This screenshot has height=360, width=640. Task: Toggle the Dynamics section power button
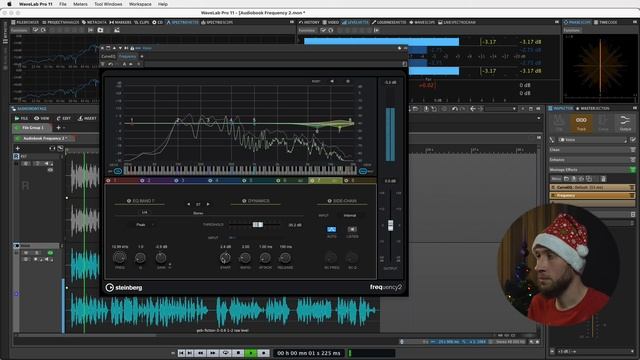coord(244,201)
